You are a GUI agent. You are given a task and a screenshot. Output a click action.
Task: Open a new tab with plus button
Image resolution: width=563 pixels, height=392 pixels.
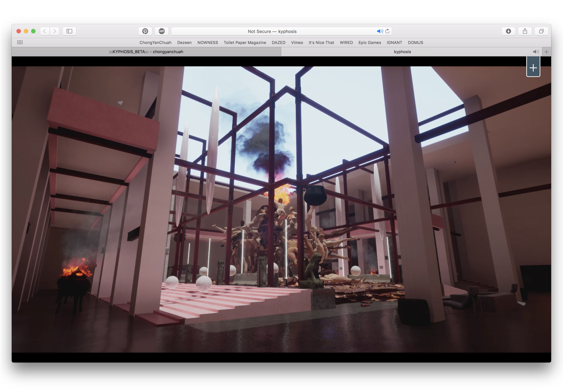pyautogui.click(x=547, y=52)
